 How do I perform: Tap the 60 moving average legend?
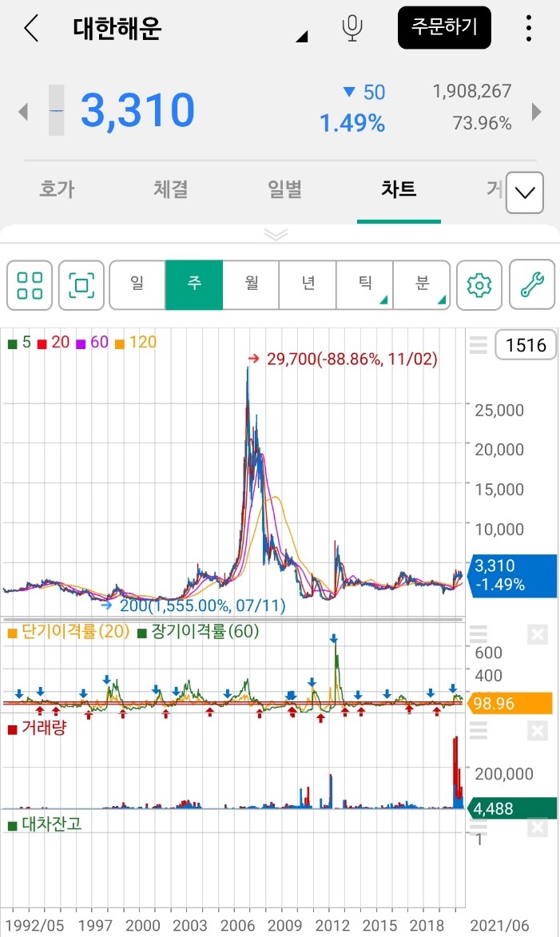tap(93, 343)
